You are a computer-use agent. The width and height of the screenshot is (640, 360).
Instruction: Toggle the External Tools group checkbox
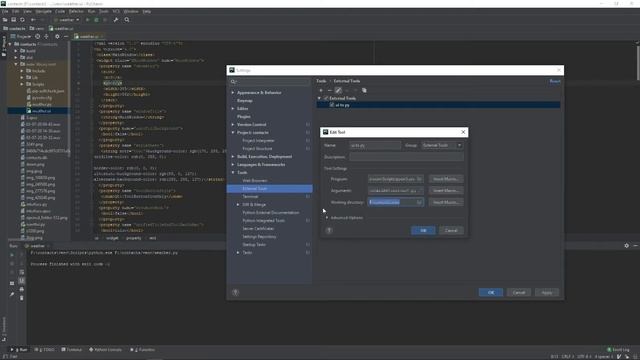(326, 98)
